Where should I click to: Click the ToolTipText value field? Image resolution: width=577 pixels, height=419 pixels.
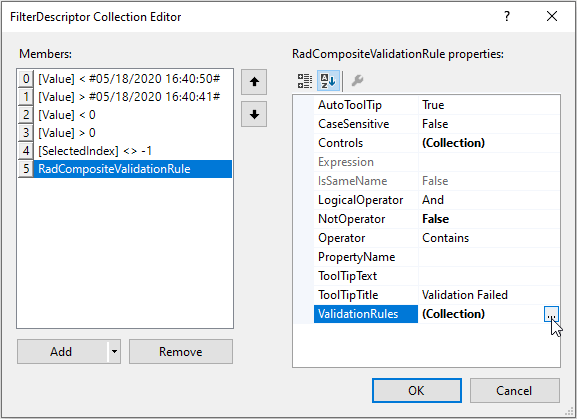489,276
